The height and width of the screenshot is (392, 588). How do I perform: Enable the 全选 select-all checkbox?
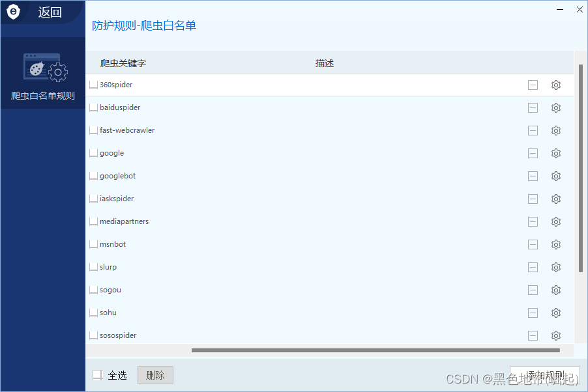point(98,375)
